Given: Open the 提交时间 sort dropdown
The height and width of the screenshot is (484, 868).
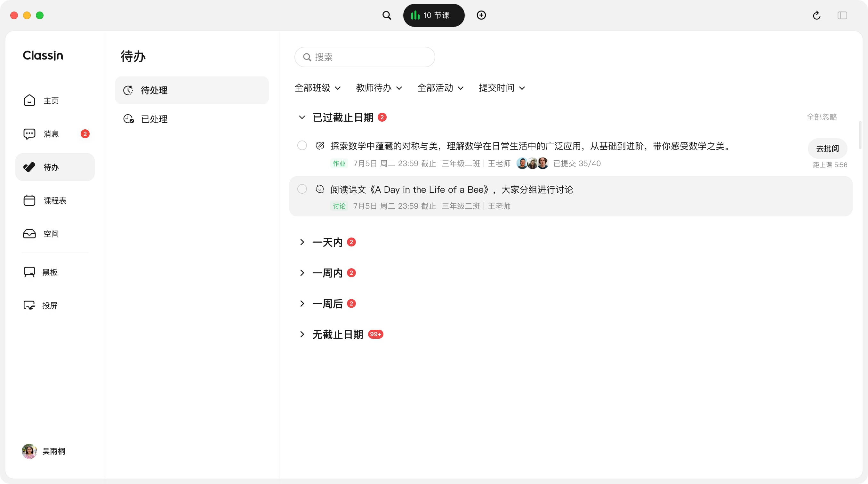Looking at the screenshot, I should click(502, 88).
